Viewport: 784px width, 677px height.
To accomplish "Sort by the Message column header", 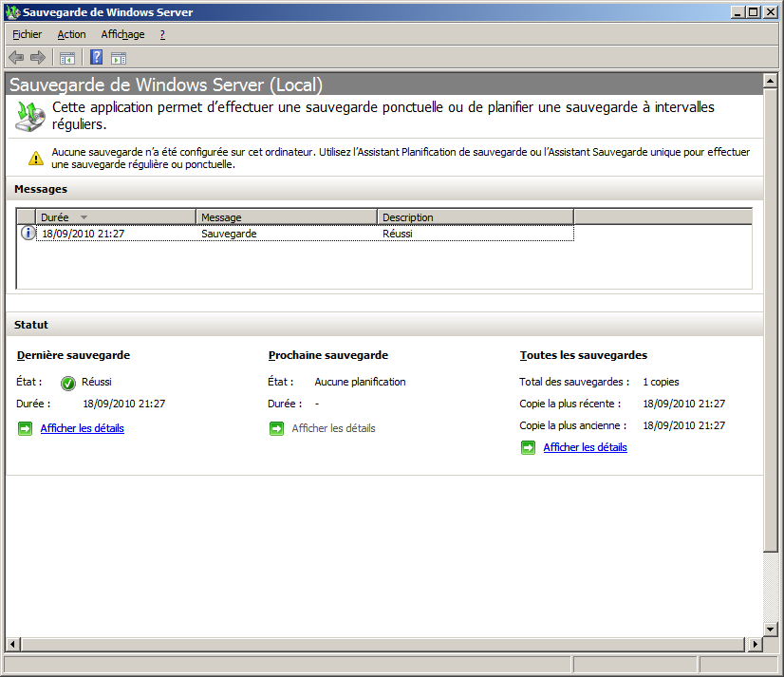I will click(286, 217).
